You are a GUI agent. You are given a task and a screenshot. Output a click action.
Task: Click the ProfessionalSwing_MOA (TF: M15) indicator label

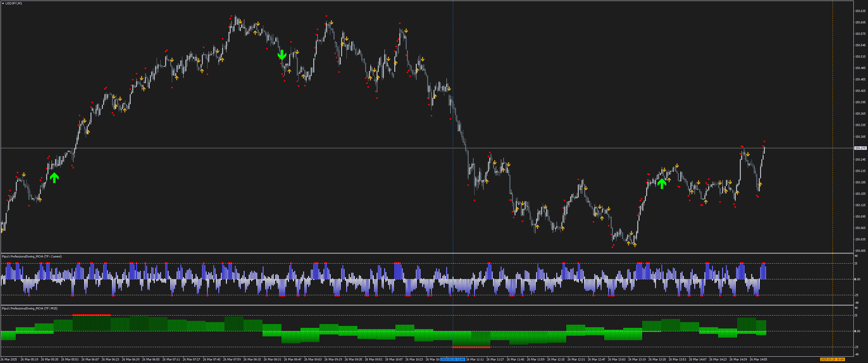(30, 309)
